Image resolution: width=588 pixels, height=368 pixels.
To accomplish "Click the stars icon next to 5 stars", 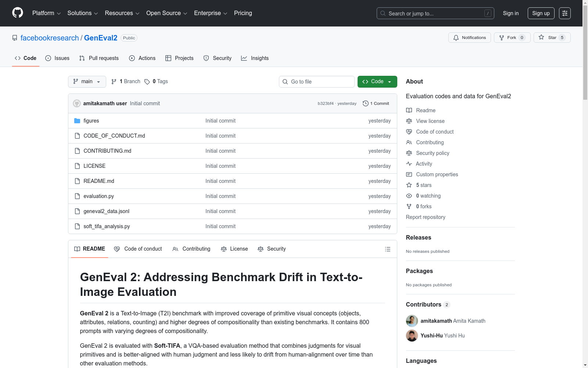I will (x=409, y=185).
